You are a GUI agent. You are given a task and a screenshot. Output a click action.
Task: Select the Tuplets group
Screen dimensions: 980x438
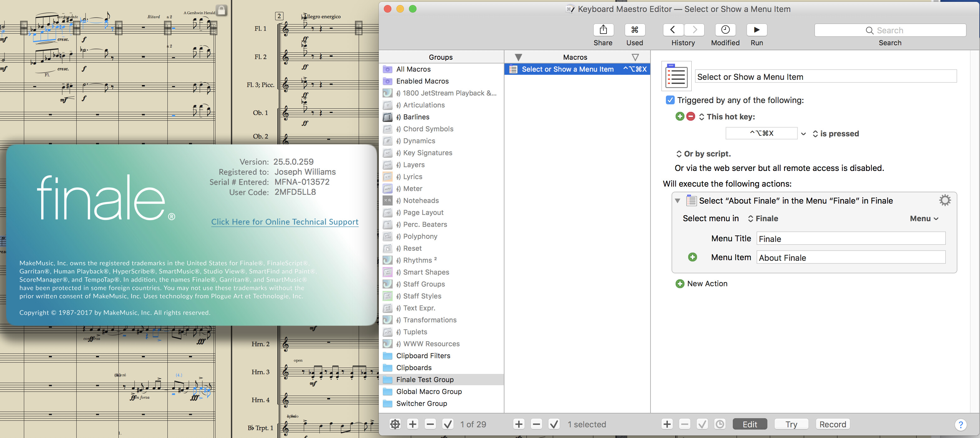(x=441, y=332)
